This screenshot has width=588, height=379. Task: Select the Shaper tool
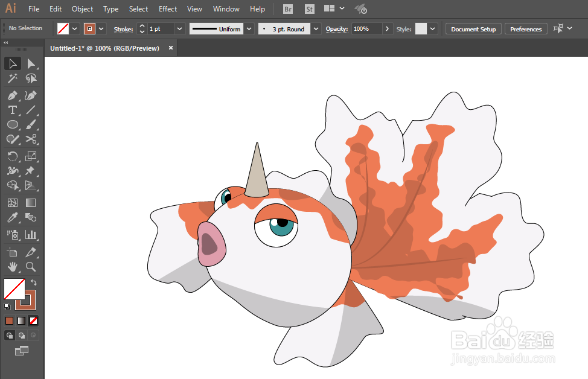point(12,139)
